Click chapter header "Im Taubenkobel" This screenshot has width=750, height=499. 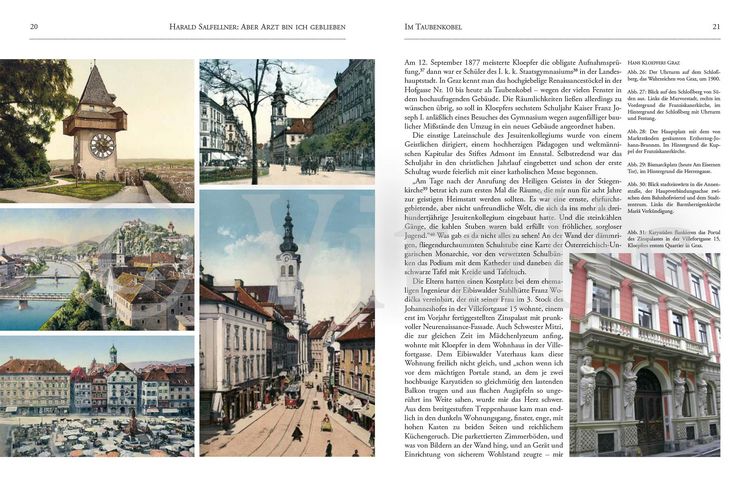coord(433,27)
